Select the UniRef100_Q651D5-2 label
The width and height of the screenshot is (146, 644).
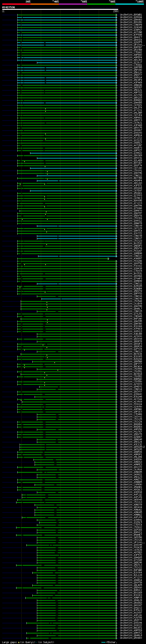tap(132, 447)
